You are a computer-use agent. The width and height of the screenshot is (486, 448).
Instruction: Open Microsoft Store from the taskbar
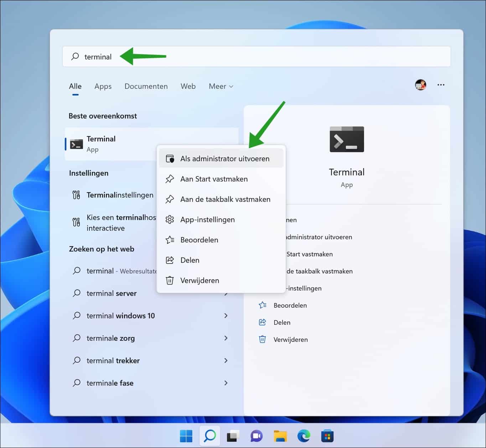(x=327, y=436)
